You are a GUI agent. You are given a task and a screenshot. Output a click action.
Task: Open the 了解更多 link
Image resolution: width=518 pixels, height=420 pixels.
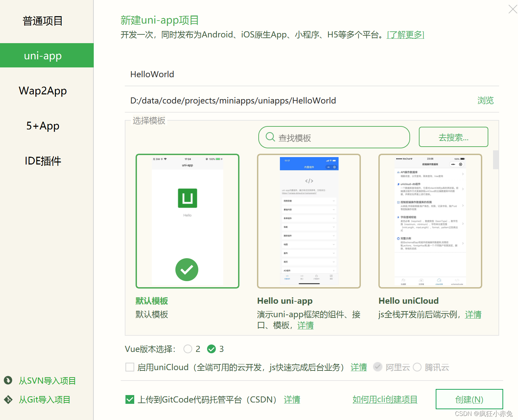(x=405, y=34)
